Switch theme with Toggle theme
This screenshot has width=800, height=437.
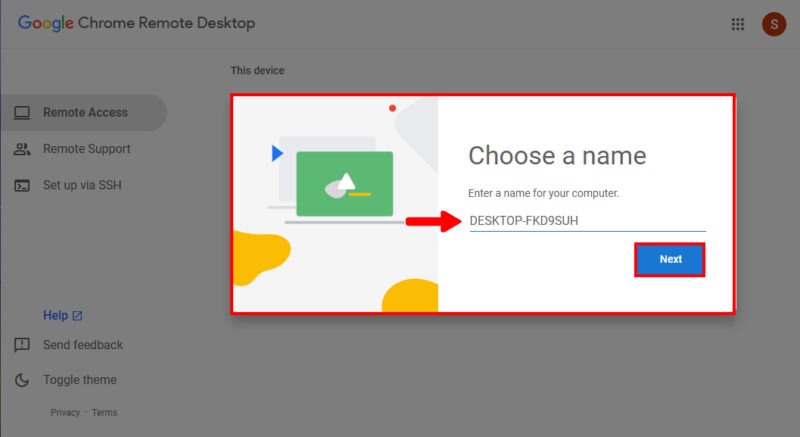click(x=80, y=380)
